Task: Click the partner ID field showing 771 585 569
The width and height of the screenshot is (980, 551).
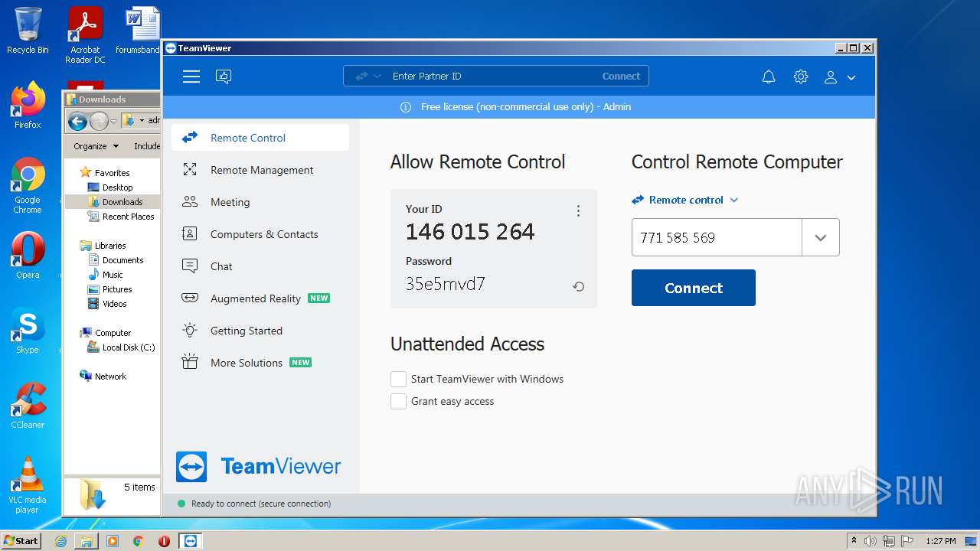Action: click(x=717, y=237)
